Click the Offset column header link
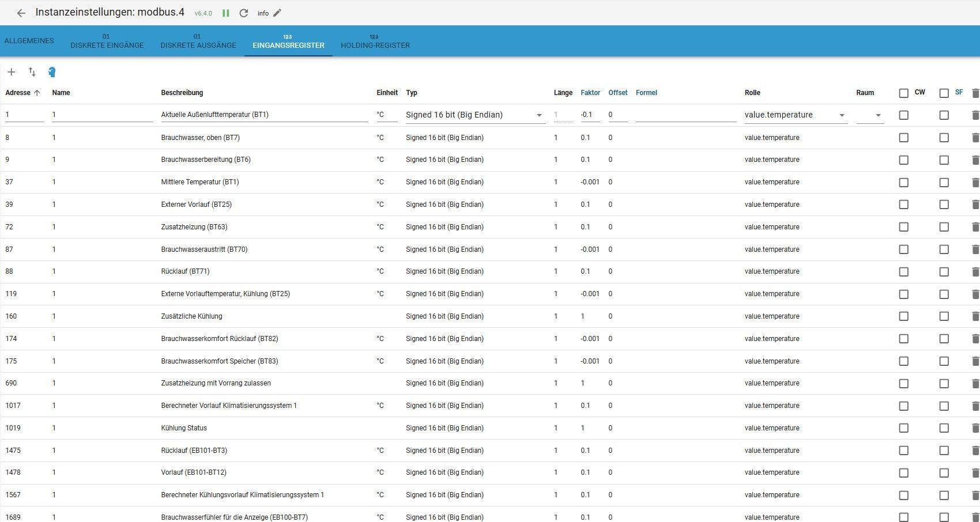This screenshot has width=980, height=522. [x=618, y=93]
